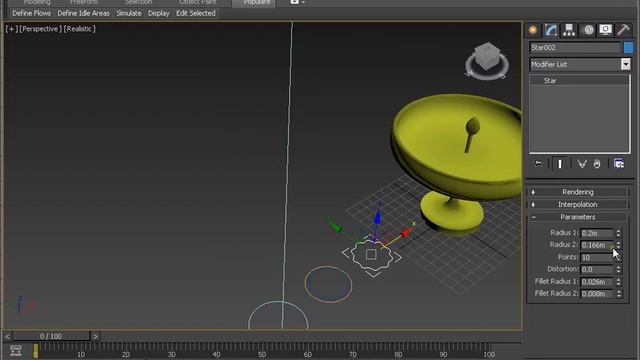The width and height of the screenshot is (640, 360).
Task: Open the Simulate ribbon panel
Action: click(x=129, y=13)
